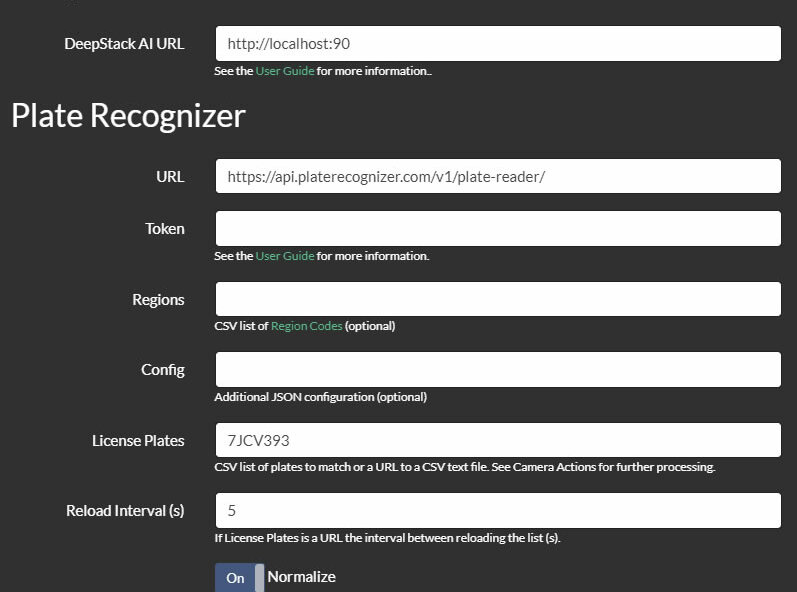The image size is (797, 592).
Task: Click into the empty Token field
Action: point(498,229)
